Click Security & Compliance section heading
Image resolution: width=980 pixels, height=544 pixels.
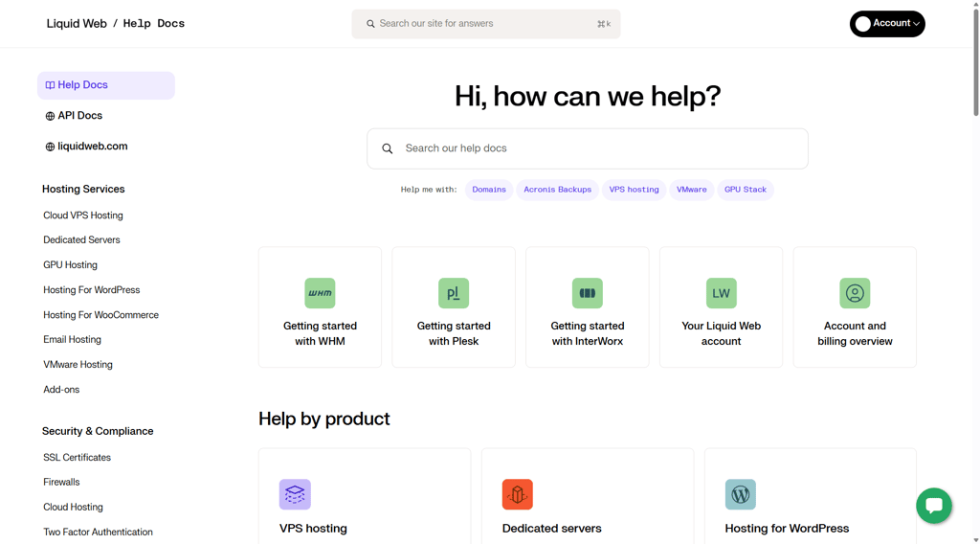98,431
